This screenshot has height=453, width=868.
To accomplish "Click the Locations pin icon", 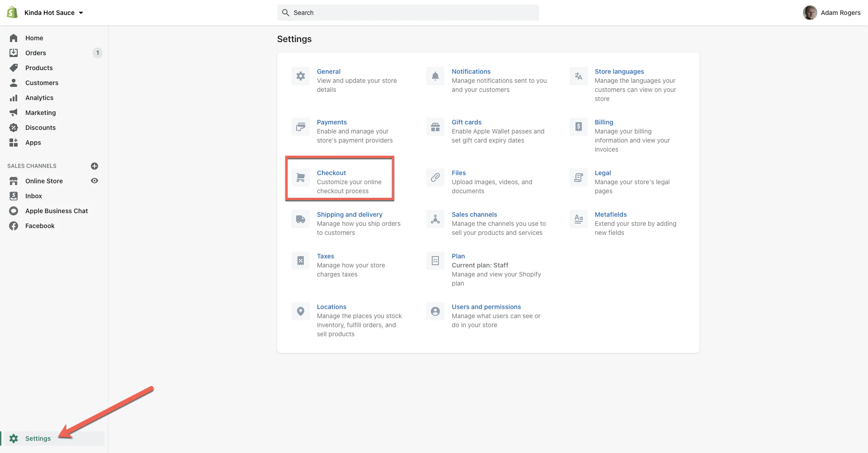I will (301, 311).
